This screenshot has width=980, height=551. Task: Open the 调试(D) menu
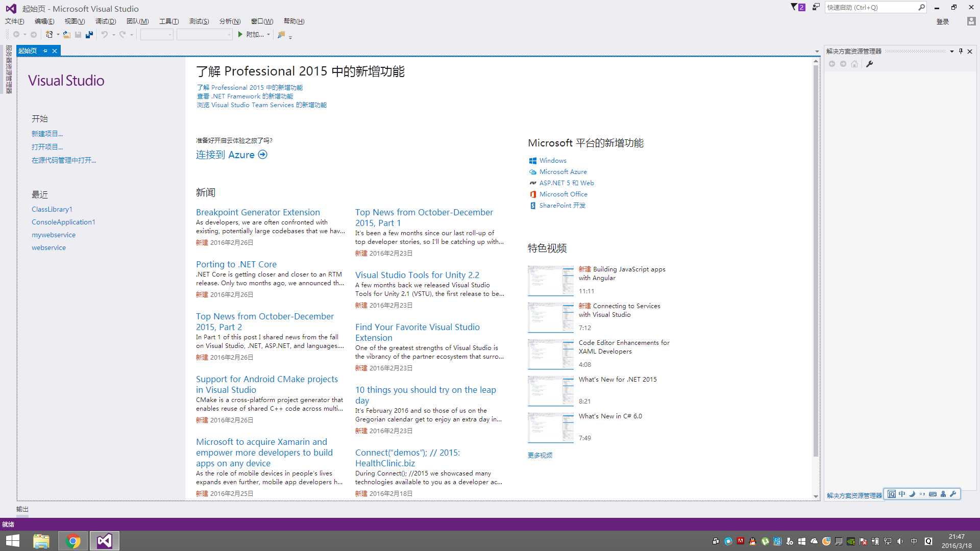[106, 21]
